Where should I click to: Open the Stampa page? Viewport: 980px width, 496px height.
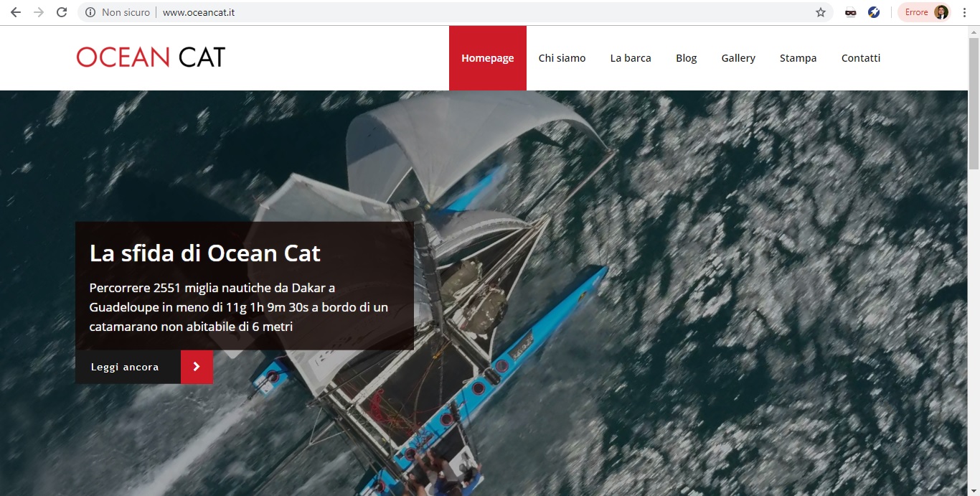798,58
